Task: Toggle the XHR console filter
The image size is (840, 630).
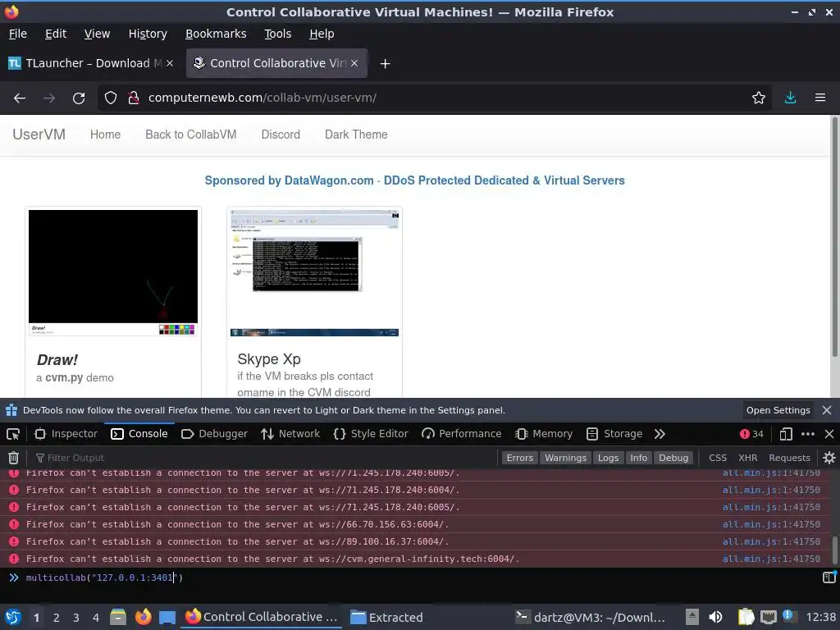Action: [748, 458]
